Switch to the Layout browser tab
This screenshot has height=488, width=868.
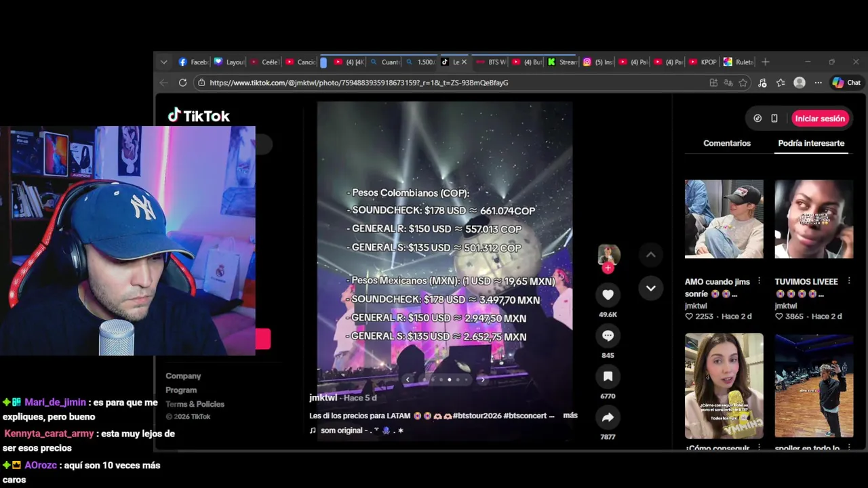[229, 62]
